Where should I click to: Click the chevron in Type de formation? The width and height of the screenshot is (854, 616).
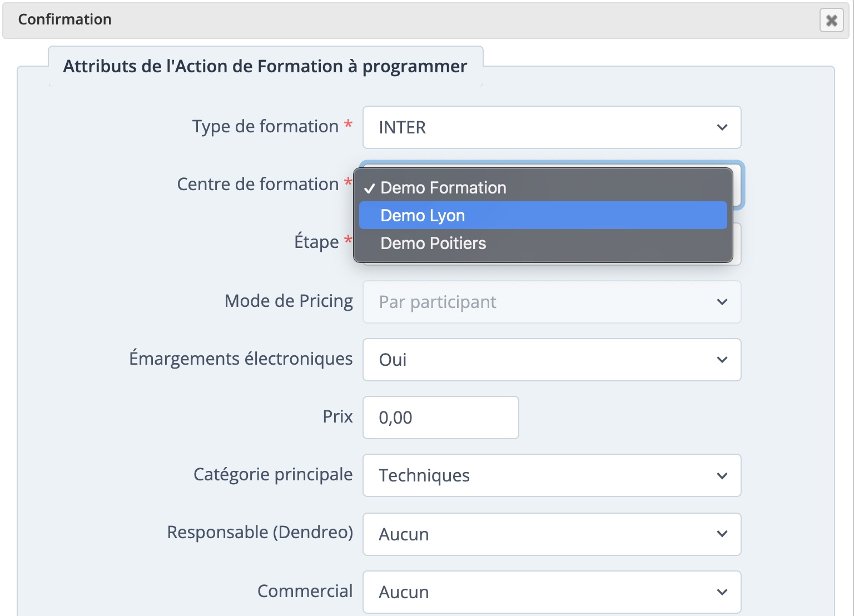722,127
